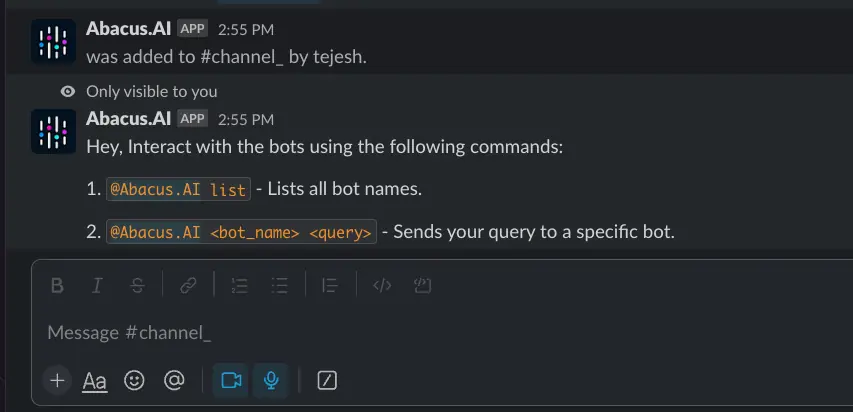Insert a code block
This screenshot has width=853, height=412.
coord(422,286)
